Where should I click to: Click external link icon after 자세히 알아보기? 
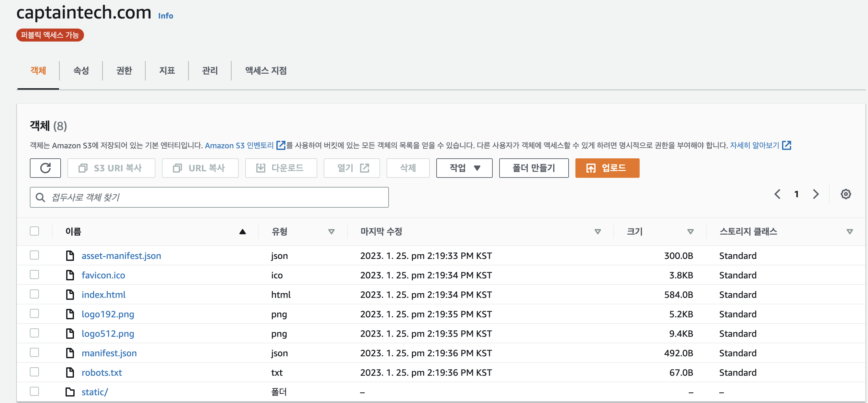pyautogui.click(x=786, y=145)
